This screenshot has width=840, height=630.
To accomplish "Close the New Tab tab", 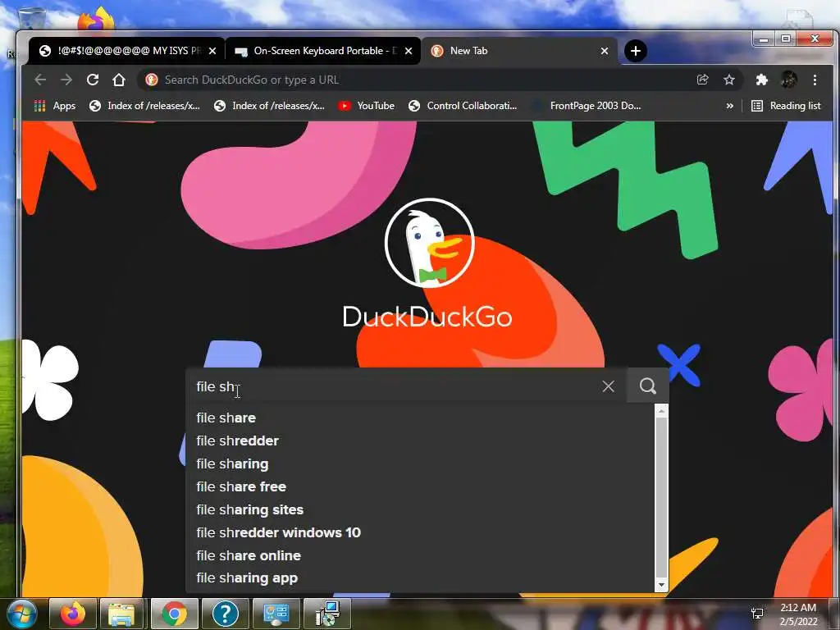I will (605, 51).
